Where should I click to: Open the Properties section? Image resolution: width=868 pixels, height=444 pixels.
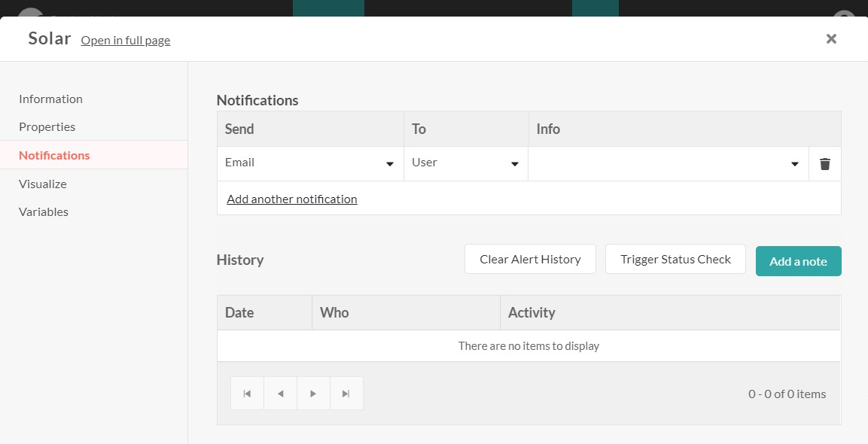coord(47,126)
